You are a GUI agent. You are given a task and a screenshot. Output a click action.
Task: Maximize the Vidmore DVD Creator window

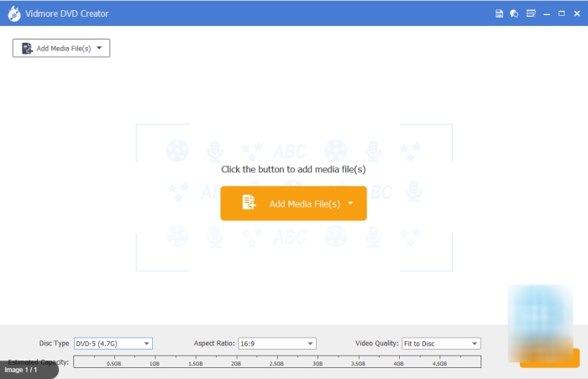pyautogui.click(x=561, y=13)
